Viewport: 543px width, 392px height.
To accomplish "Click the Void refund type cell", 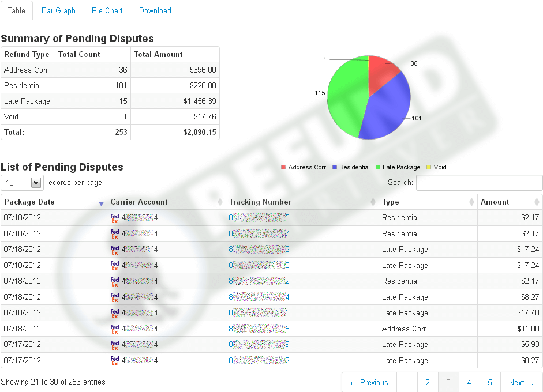I will click(28, 116).
